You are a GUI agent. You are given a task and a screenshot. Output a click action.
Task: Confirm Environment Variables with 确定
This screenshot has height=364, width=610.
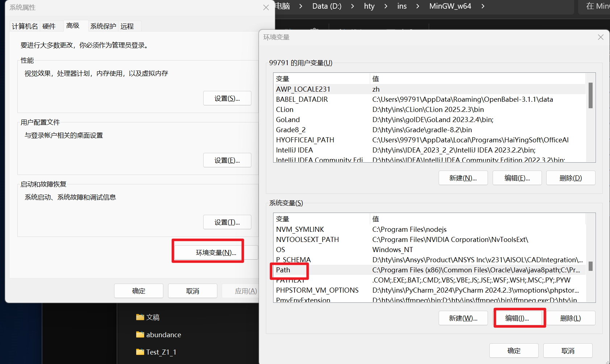click(x=514, y=351)
